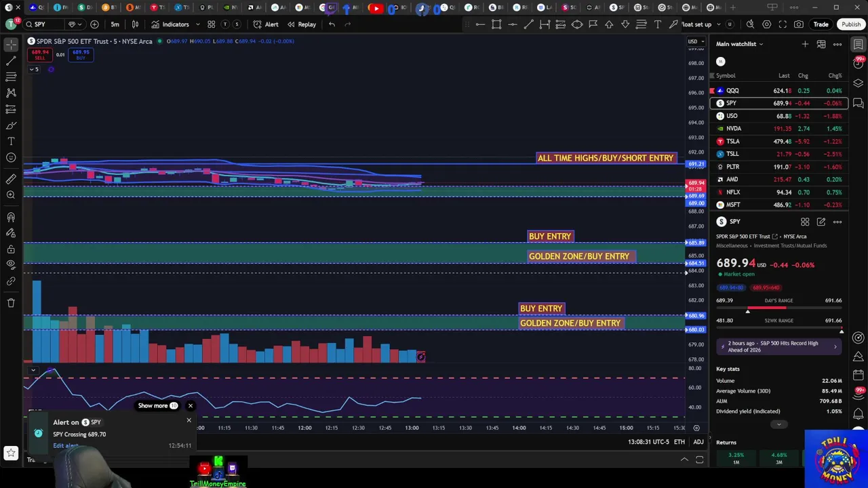This screenshot has width=868, height=488.
Task: Select the trend line tool in floating toolbar
Action: pos(528,24)
